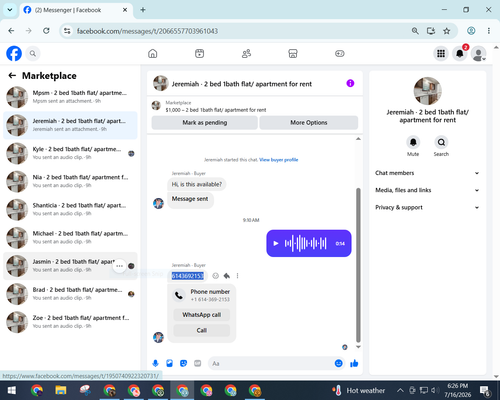
Task: Open File Explorer from taskbar
Action: click(61, 390)
